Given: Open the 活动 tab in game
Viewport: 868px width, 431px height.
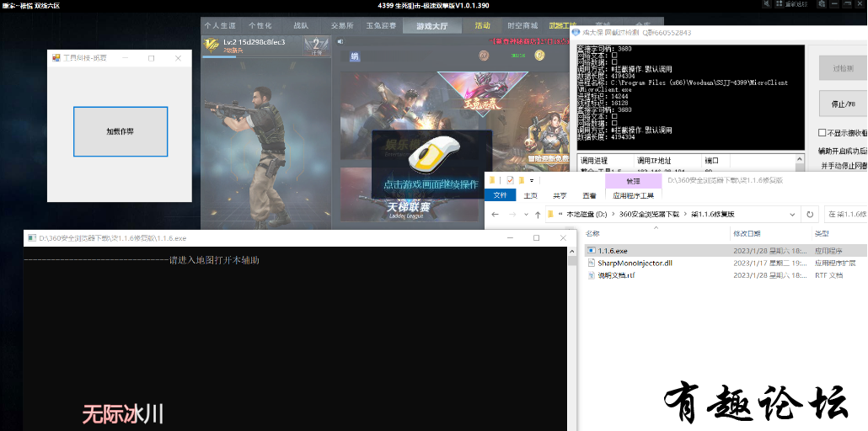Looking at the screenshot, I should pyautogui.click(x=482, y=25).
